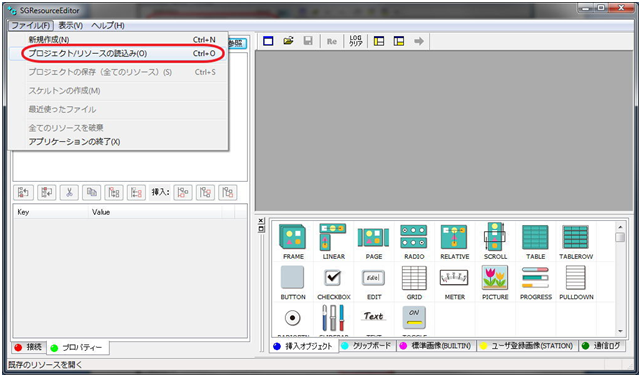Click the gray right-arrow toolbar icon

(x=419, y=41)
